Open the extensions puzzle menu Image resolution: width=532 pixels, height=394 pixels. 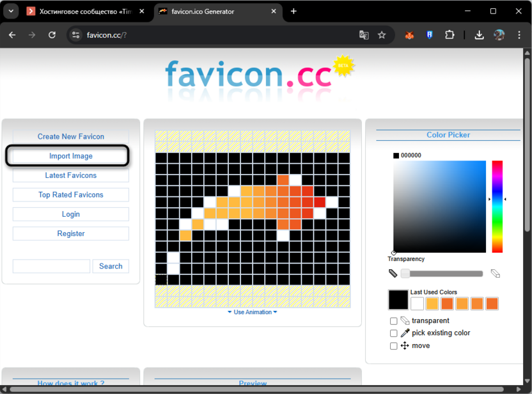point(450,35)
